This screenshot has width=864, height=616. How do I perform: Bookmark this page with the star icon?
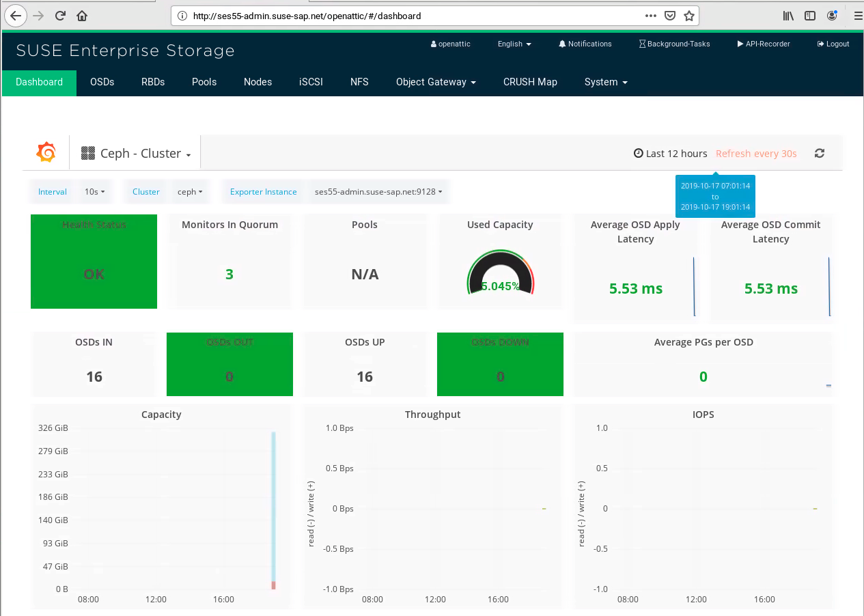pyautogui.click(x=689, y=16)
